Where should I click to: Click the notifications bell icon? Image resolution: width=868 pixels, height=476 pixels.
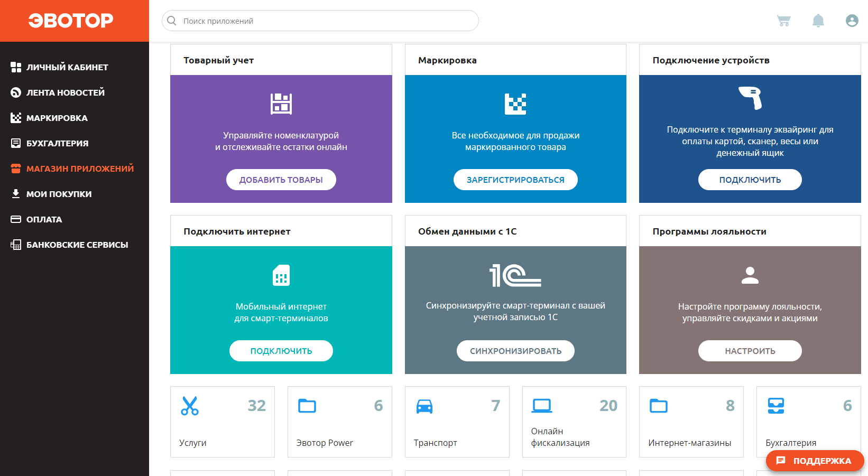click(818, 21)
